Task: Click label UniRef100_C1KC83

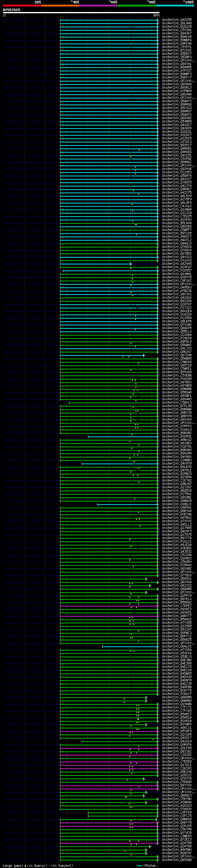Action: click(177, 768)
